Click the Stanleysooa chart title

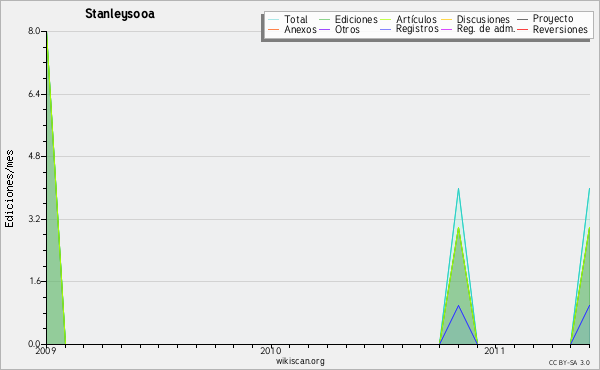[120, 14]
